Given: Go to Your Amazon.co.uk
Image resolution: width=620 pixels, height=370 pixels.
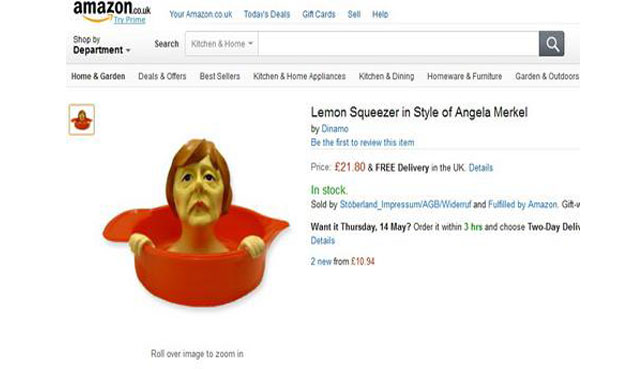Looking at the screenshot, I should 201,15.
